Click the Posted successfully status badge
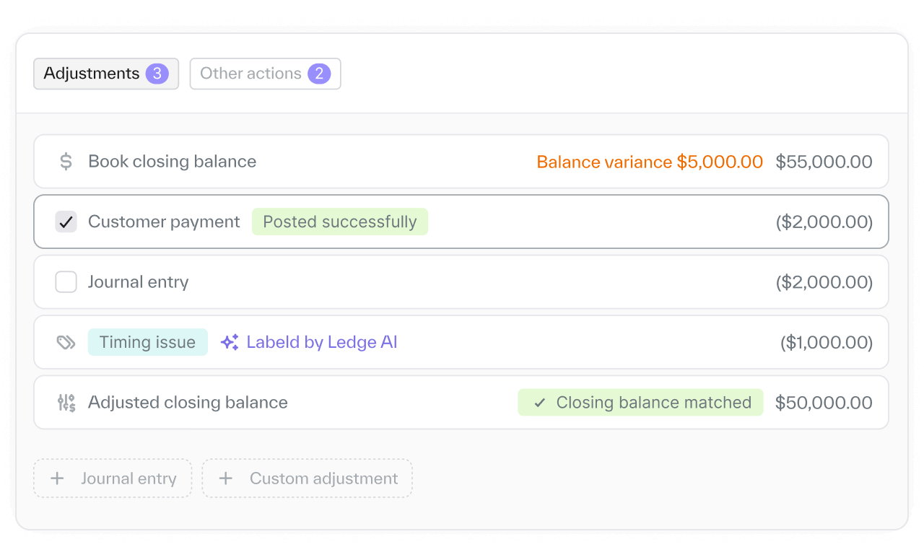 (339, 222)
